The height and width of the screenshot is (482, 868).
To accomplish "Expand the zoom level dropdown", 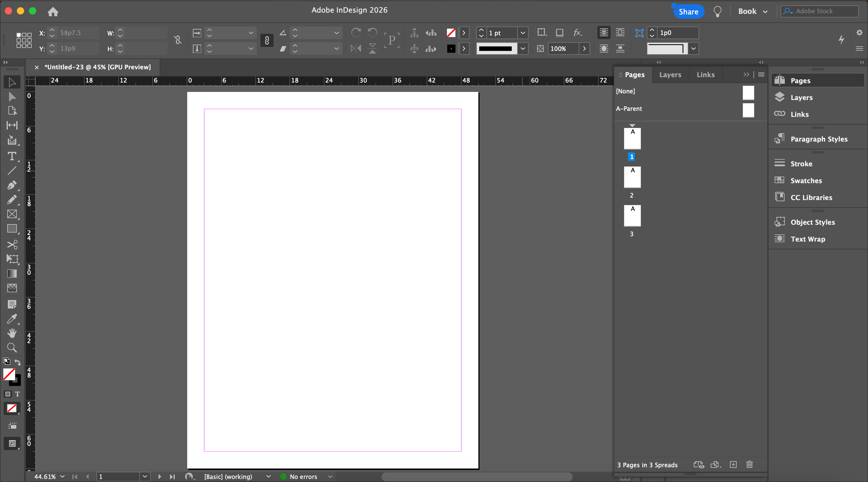I will [62, 477].
